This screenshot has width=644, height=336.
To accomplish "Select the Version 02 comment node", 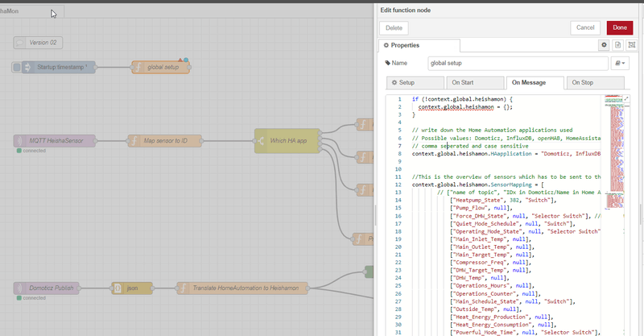I will (39, 42).
